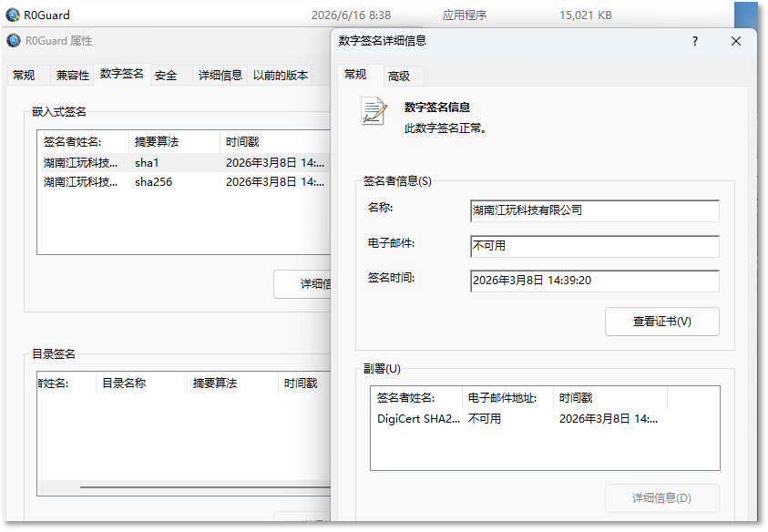Close the signature details dialog
Viewport: 768px width, 532px height.
coord(736,41)
